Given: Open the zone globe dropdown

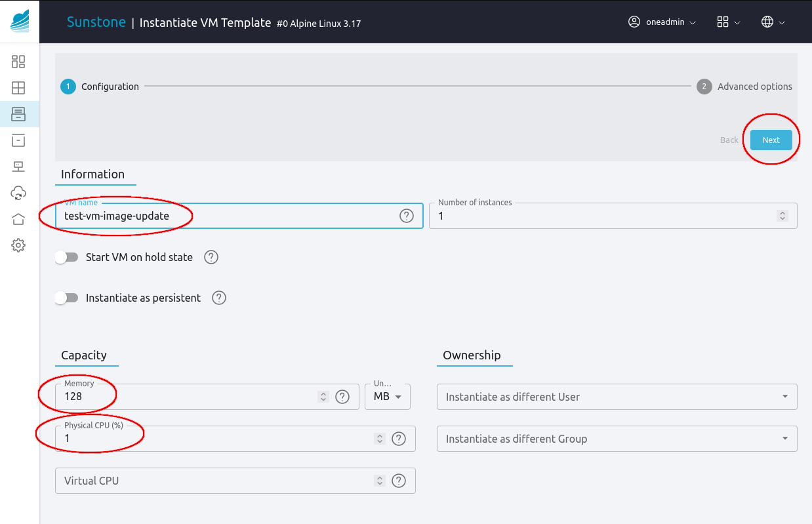Looking at the screenshot, I should [x=773, y=22].
